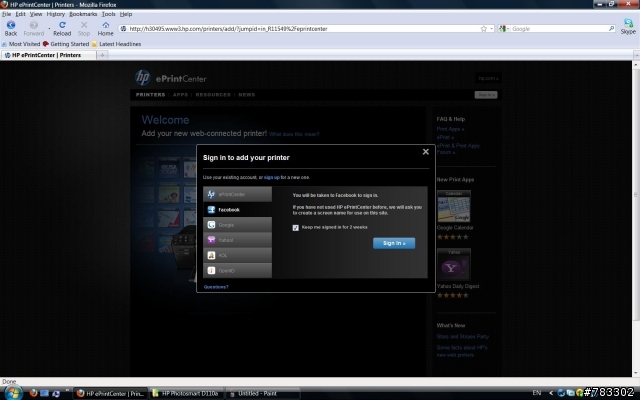
Task: Open the Edit menu
Action: click(x=20, y=14)
